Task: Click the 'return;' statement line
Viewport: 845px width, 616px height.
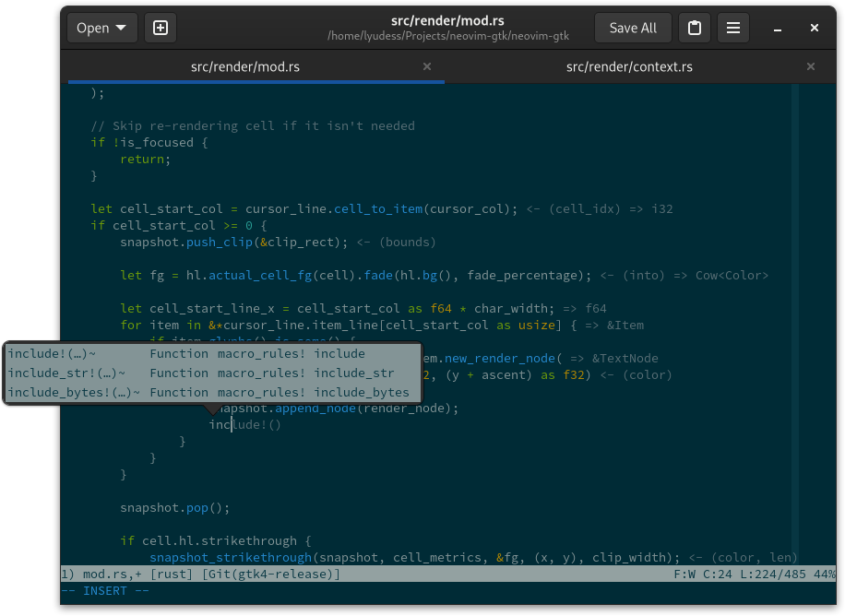Action: pos(145,159)
